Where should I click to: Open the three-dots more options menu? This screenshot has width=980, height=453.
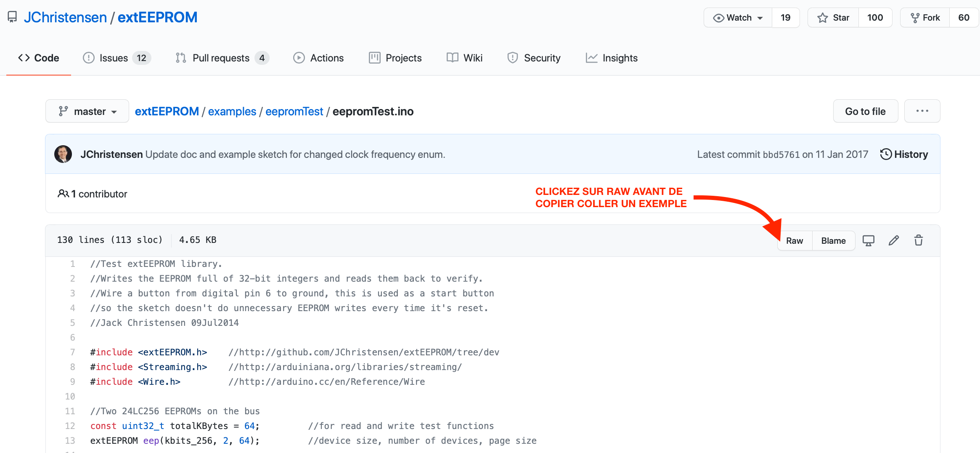point(922,111)
